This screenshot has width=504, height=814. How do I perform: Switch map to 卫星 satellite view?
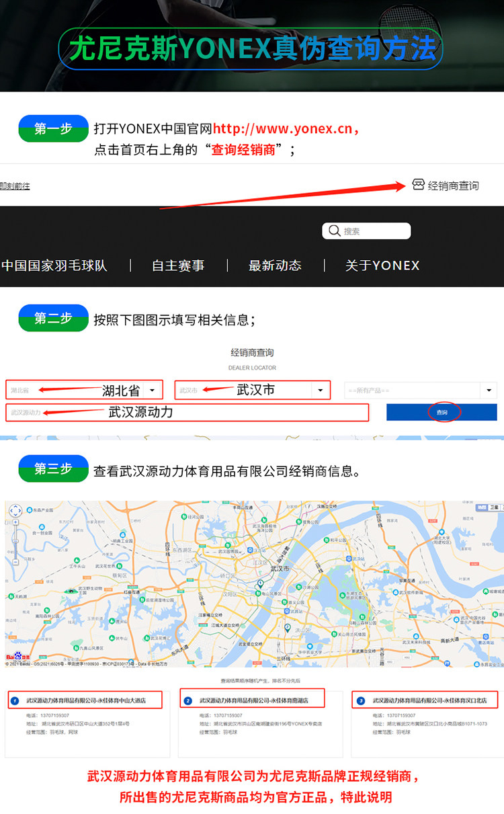495,507
